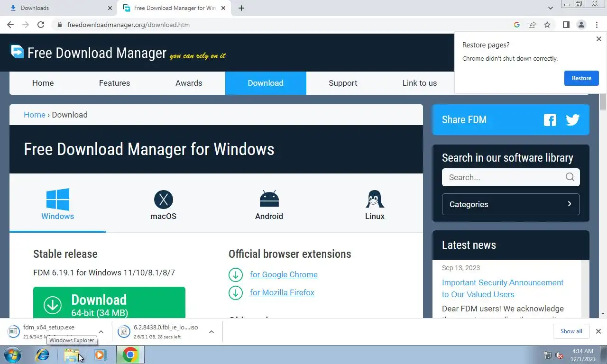The height and width of the screenshot is (364, 607).
Task: Go back with the browser back arrow
Action: (x=10, y=25)
